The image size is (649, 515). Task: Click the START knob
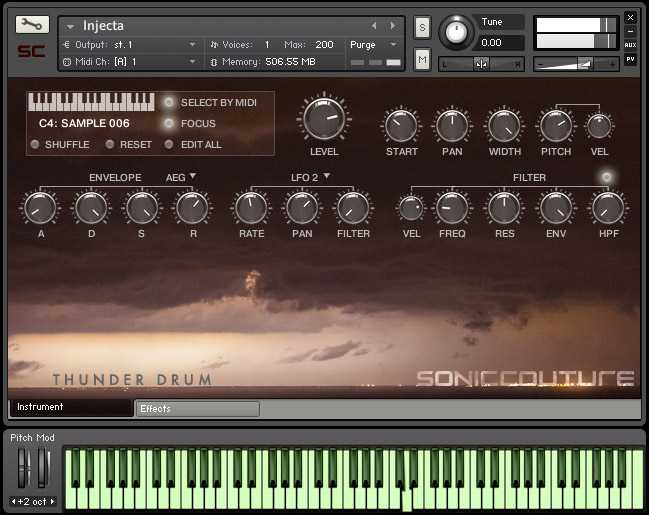click(401, 126)
